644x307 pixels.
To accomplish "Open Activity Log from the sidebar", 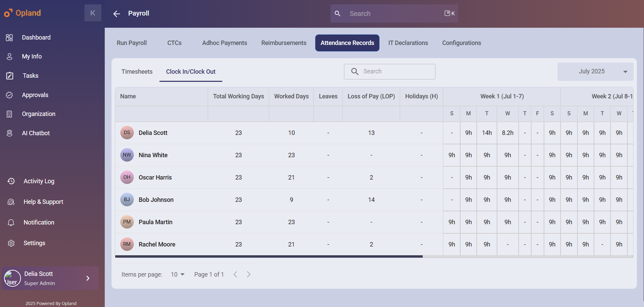I will click(x=39, y=181).
